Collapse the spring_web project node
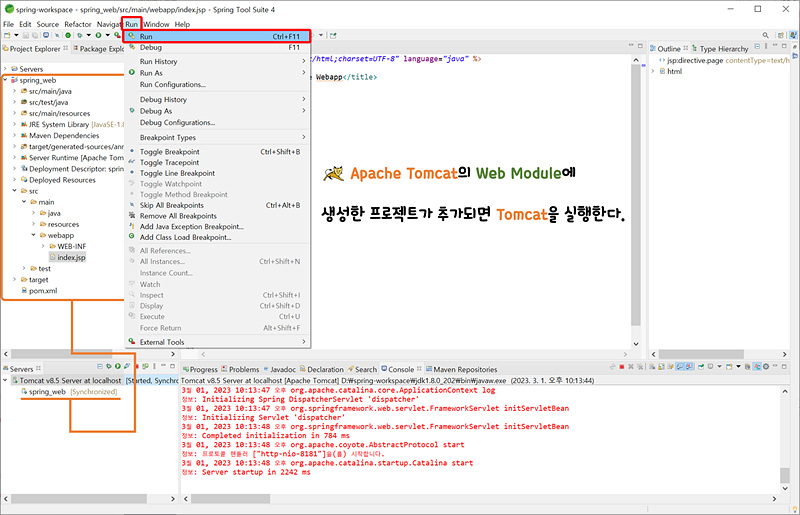The height and width of the screenshot is (515, 800). (5, 80)
